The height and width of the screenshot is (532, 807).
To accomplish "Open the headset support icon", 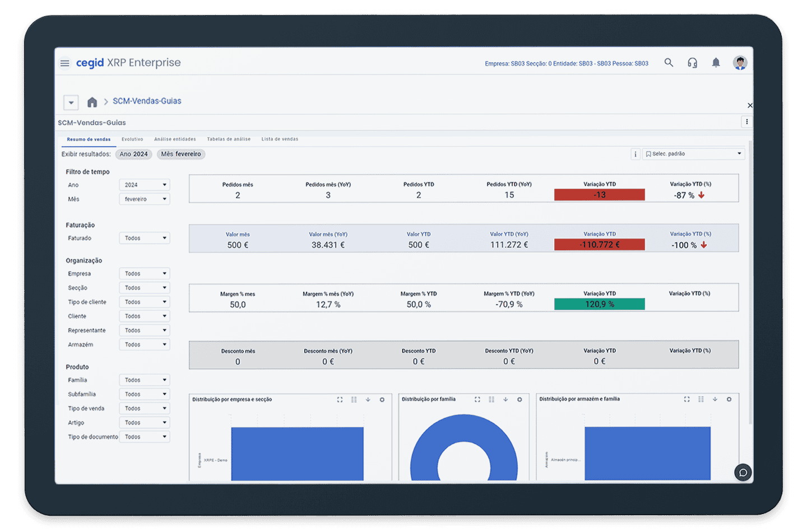I will click(692, 63).
